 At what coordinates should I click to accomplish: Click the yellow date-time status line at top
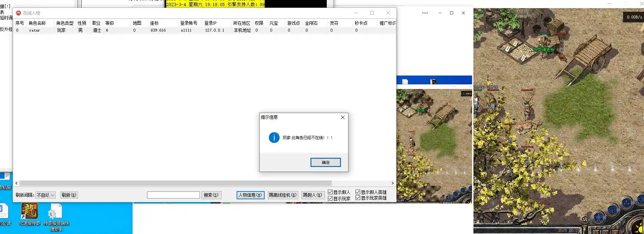(215, 5)
